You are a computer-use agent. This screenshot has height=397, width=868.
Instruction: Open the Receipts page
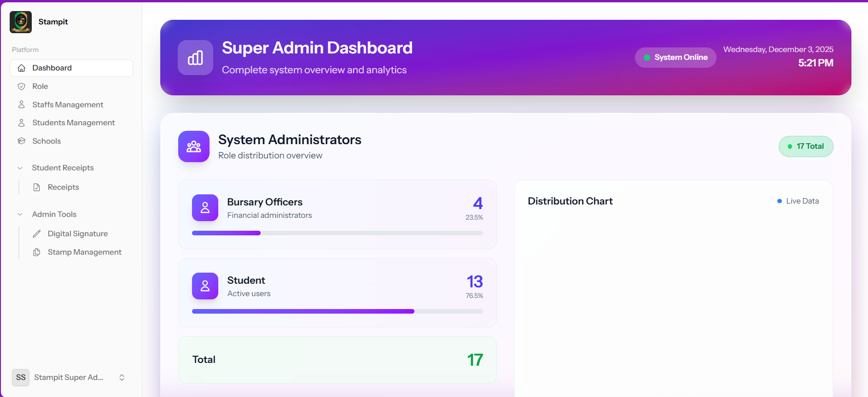[x=63, y=187]
